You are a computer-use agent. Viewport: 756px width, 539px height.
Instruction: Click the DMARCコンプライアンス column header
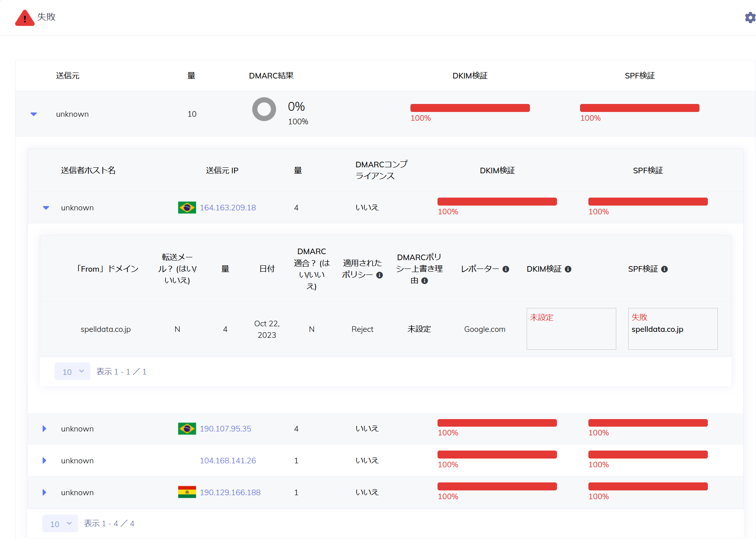pos(381,170)
